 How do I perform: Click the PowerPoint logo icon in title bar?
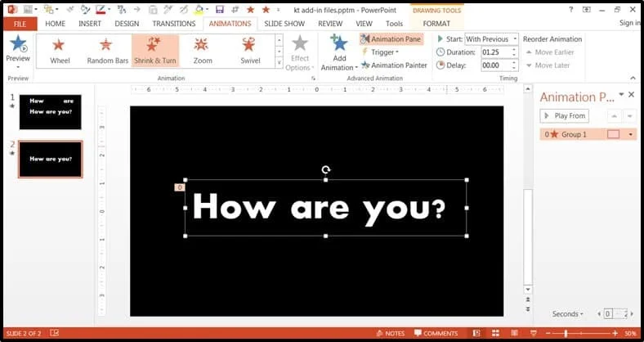(12, 9)
